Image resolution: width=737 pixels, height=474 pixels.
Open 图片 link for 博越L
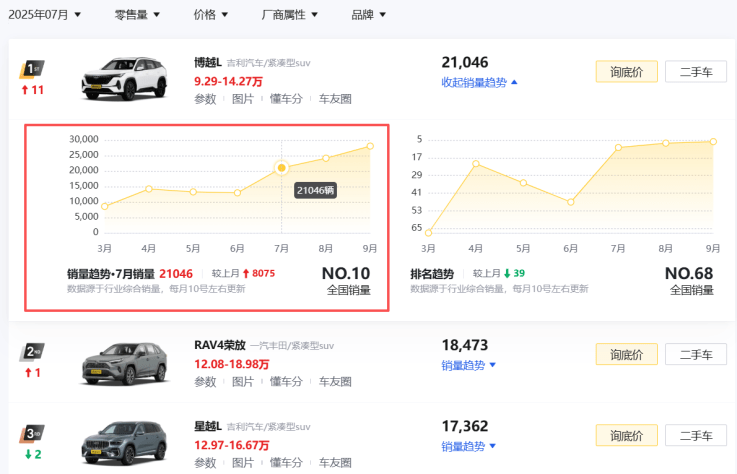(x=243, y=99)
